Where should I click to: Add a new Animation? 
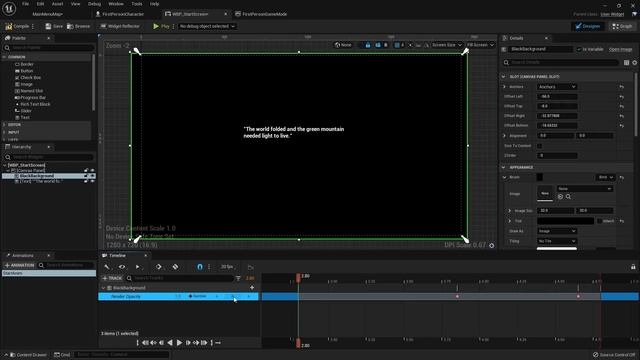[x=20, y=265]
